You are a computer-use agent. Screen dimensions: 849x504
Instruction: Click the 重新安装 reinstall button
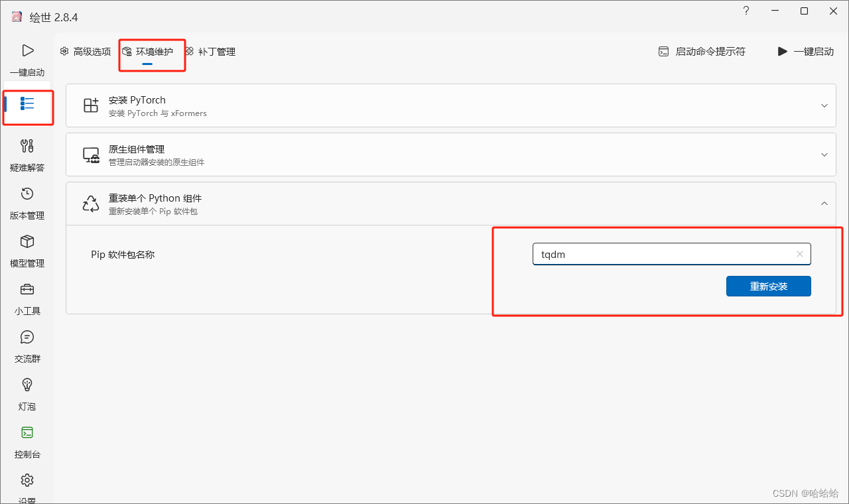click(769, 286)
